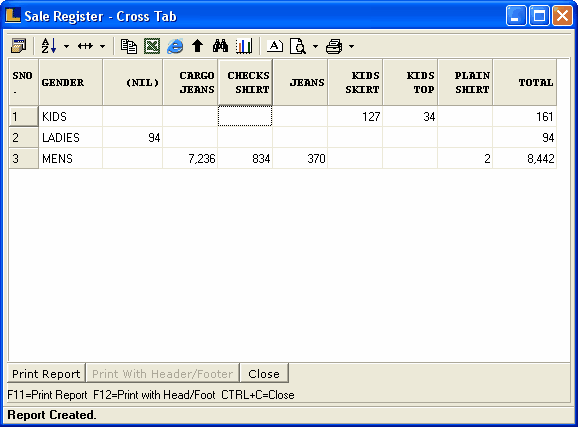Click the (NIL) column header
578x427 pixels.
point(133,82)
